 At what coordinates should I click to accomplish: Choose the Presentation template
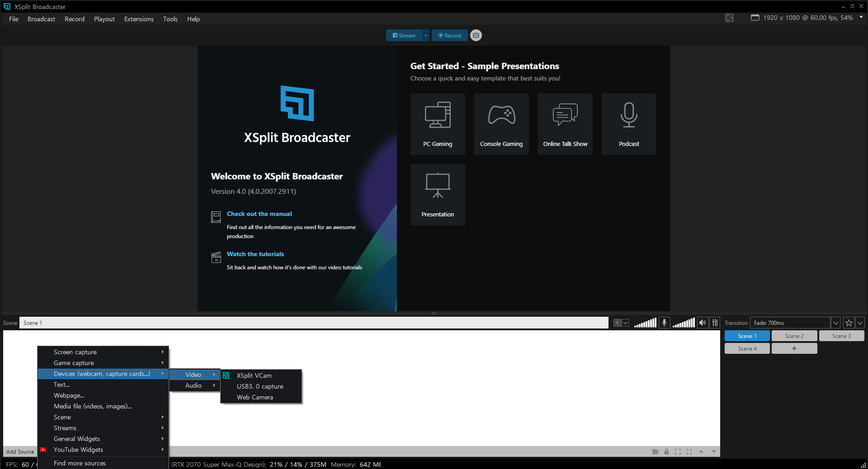[x=438, y=195]
